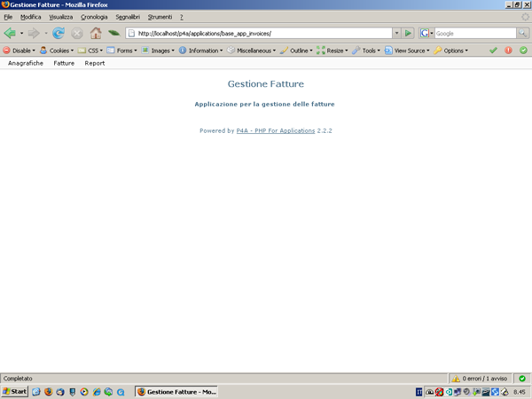Screen dimensions: 532x399
Task: Open the Forms toolbar menu
Action: pos(121,51)
